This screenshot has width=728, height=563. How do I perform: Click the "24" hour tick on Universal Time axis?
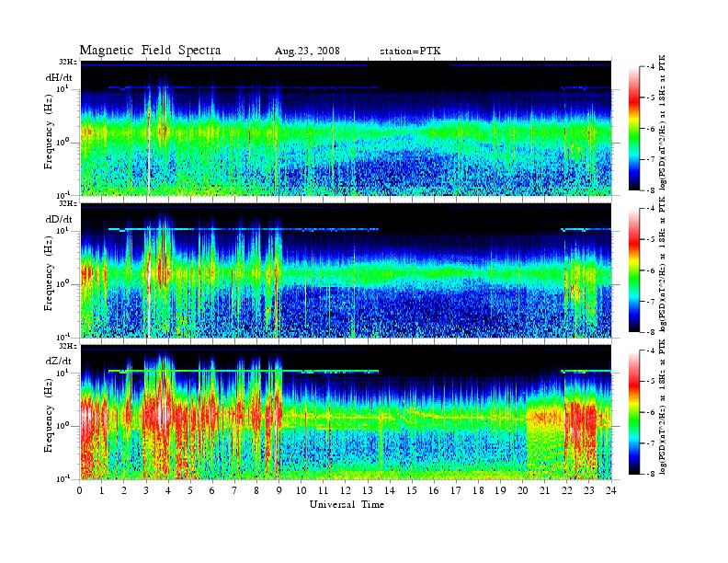(611, 490)
